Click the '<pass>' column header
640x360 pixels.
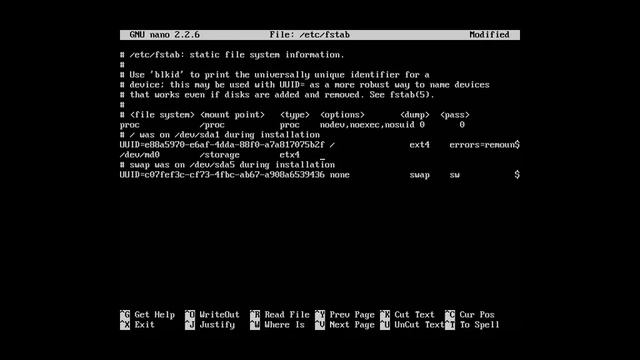(x=455, y=115)
